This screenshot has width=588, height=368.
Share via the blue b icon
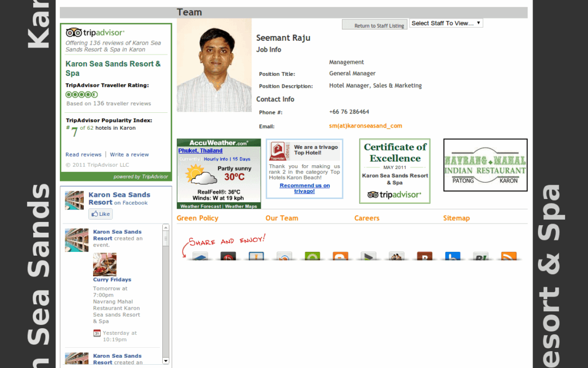point(452,256)
